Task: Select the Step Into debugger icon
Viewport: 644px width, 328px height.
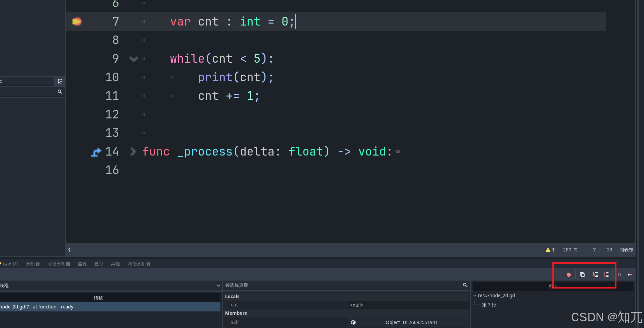Action: [595, 275]
